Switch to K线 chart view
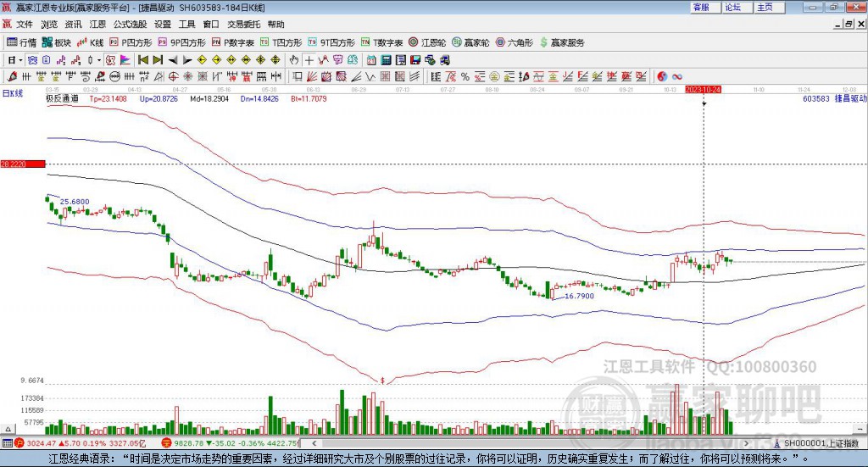This screenshot has width=868, height=467. tap(90, 42)
